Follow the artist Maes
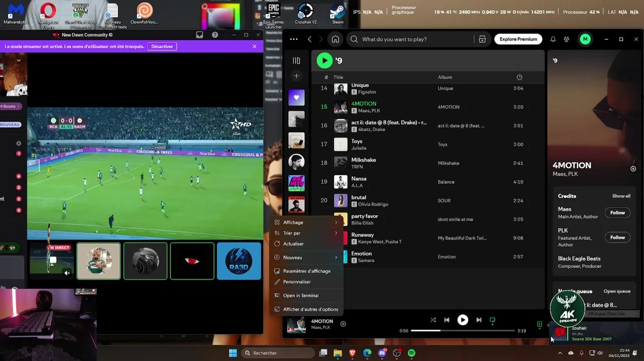 point(617,213)
